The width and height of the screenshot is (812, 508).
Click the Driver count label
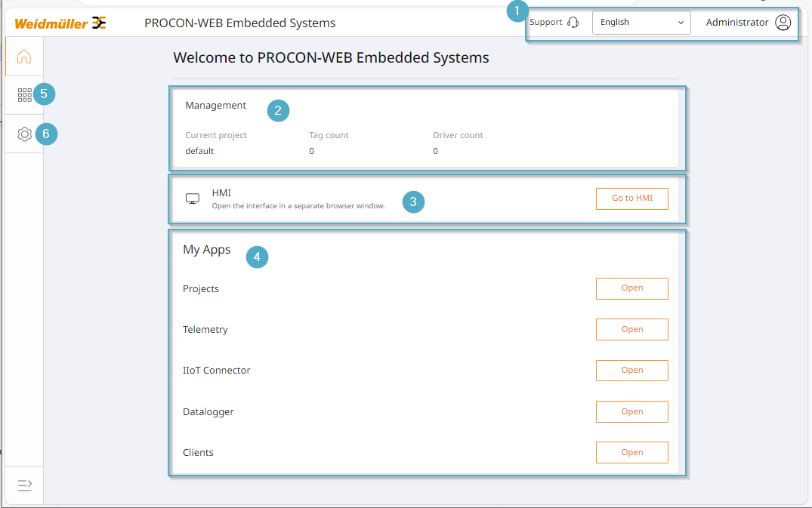tap(458, 136)
